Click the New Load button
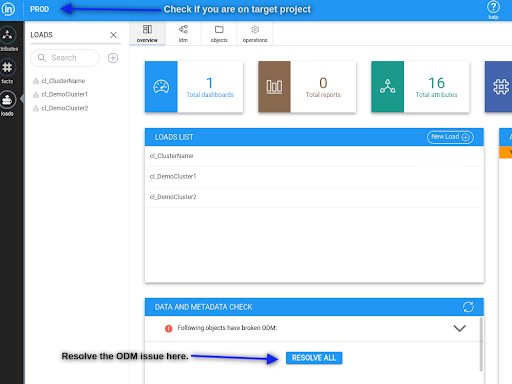Viewport: 512px width, 384px height. coord(450,137)
